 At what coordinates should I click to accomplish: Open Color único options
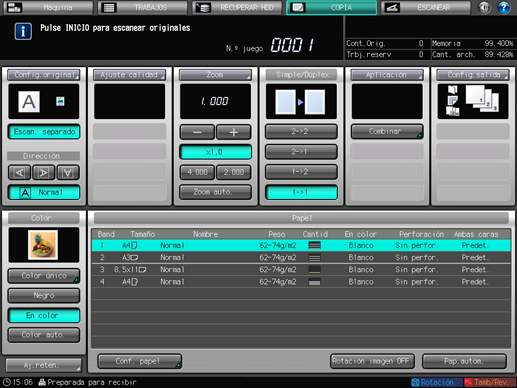(x=44, y=276)
